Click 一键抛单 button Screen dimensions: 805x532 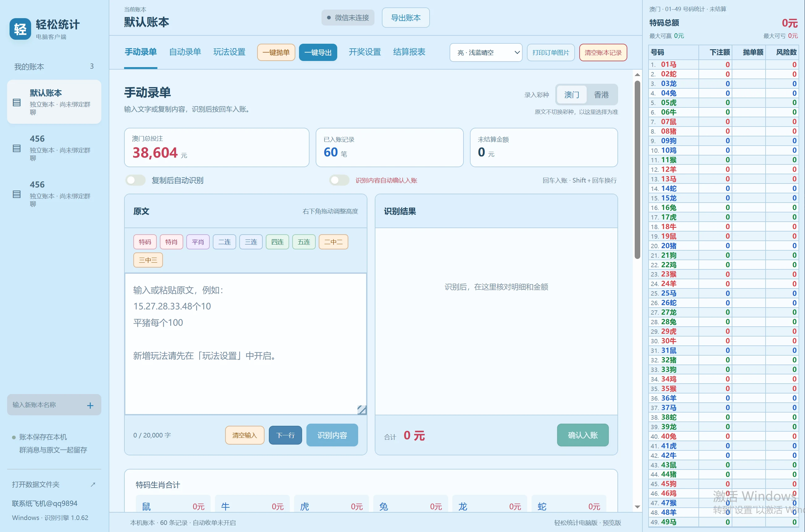tap(276, 53)
